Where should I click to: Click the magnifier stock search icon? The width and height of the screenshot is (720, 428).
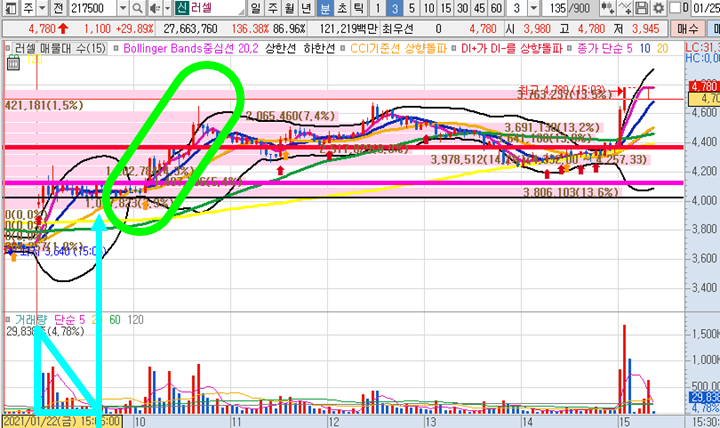137,8
